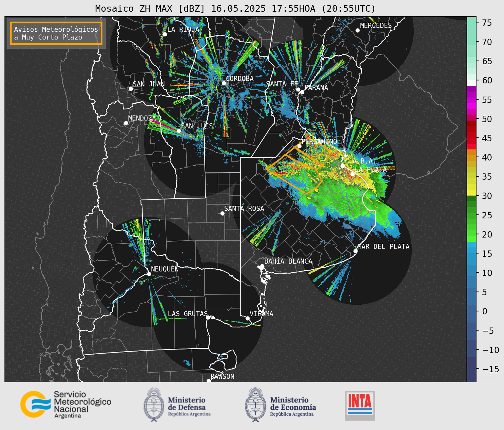Viewport: 504px width, 430px height.
Task: Click the white 60 dBZ band on colorbar
Action: coord(471,83)
